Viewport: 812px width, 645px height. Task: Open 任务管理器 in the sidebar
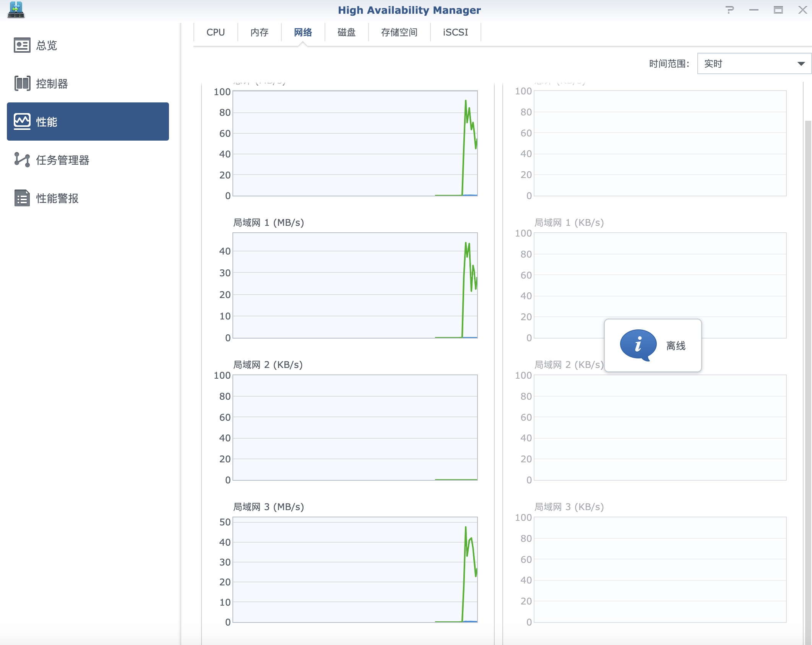88,160
